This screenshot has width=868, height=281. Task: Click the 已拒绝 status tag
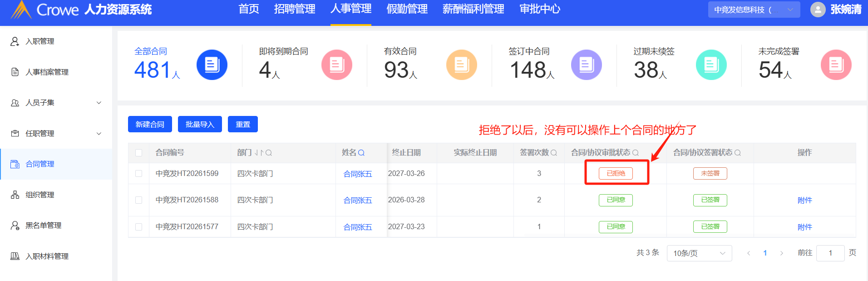click(x=616, y=173)
